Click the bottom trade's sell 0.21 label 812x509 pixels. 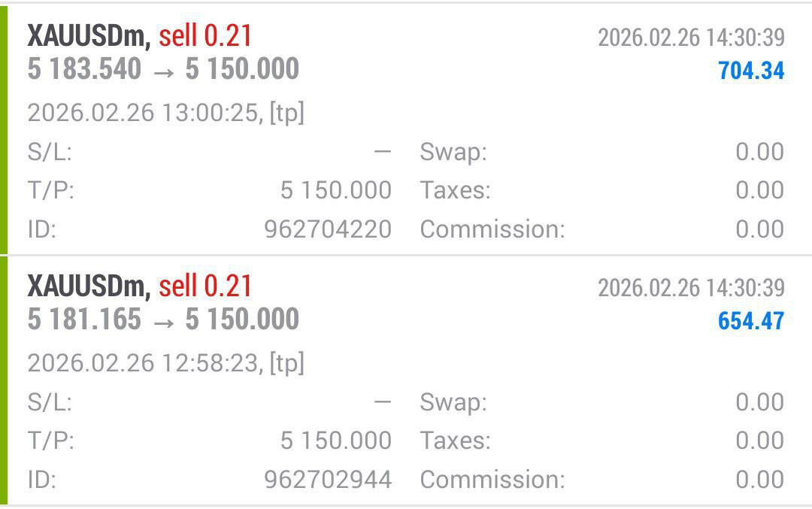(205, 286)
